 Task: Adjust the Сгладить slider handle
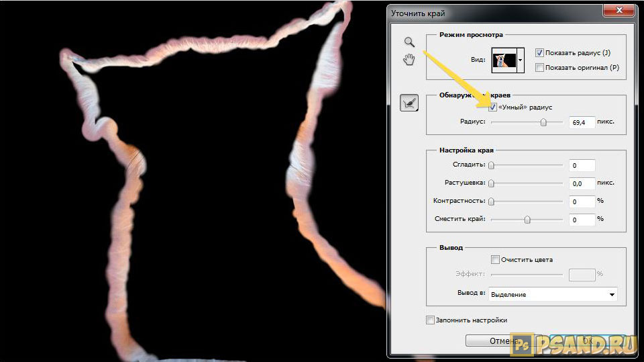491,165
